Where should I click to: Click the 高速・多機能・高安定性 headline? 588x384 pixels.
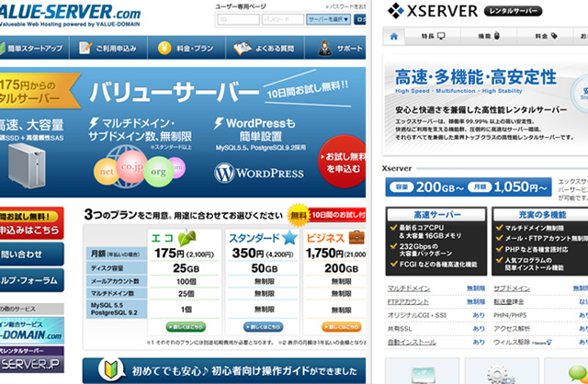[x=476, y=77]
